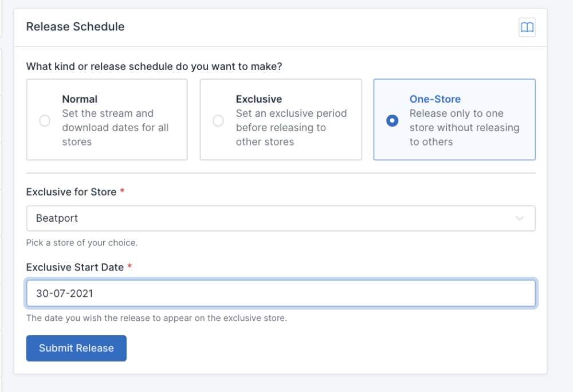573x392 pixels.
Task: Click the chevron arrow in store dropdown
Action: click(x=520, y=218)
